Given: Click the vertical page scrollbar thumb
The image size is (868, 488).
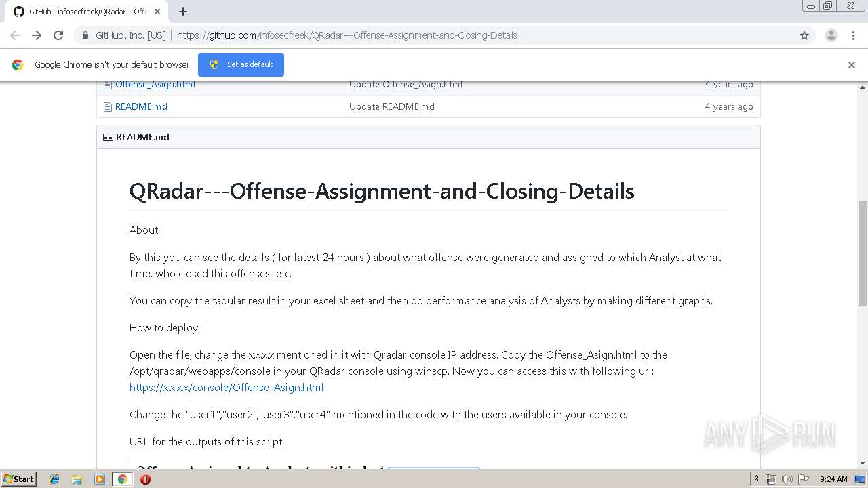Looking at the screenshot, I should 863,253.
